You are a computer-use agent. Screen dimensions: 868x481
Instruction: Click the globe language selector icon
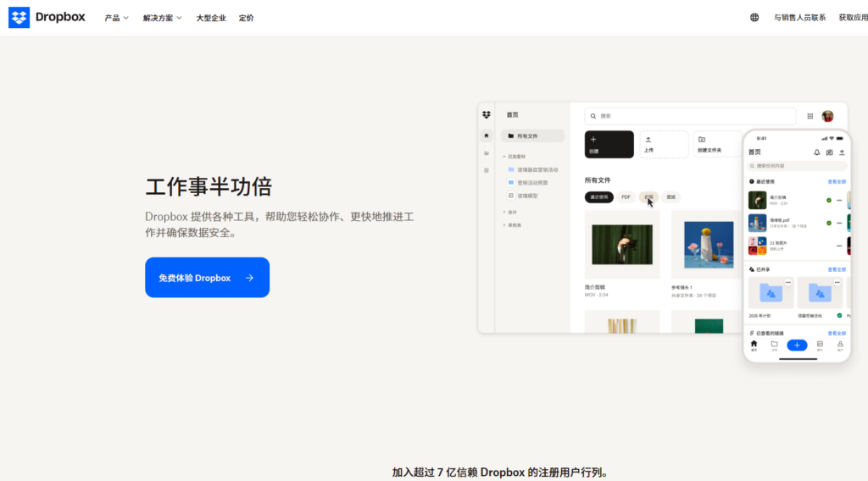pos(754,18)
